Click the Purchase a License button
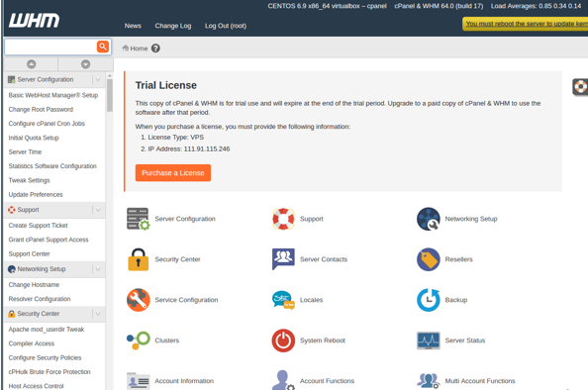Viewport: 588px width, 390px height. [173, 173]
